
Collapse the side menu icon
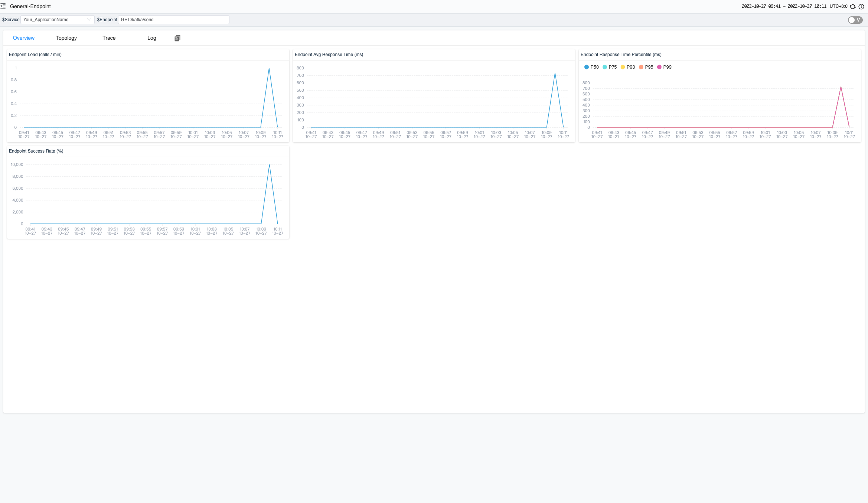pyautogui.click(x=3, y=6)
